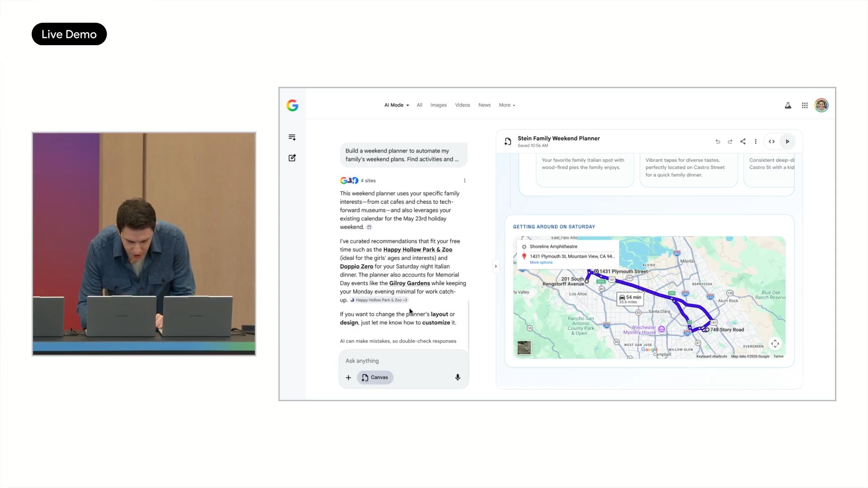Click the Saved 10:56 AM status
Image resolution: width=868 pixels, height=488 pixels.
pyautogui.click(x=533, y=145)
